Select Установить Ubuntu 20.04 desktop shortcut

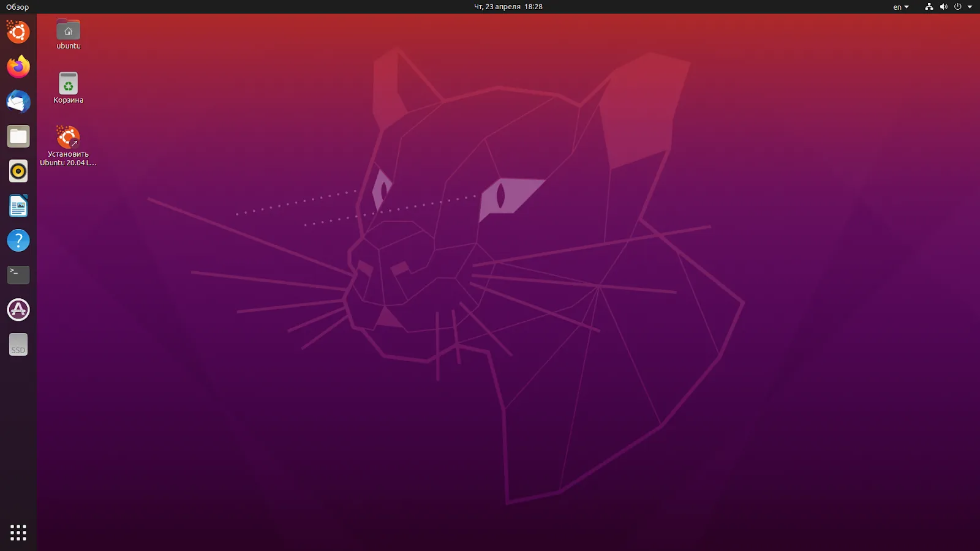pos(68,146)
